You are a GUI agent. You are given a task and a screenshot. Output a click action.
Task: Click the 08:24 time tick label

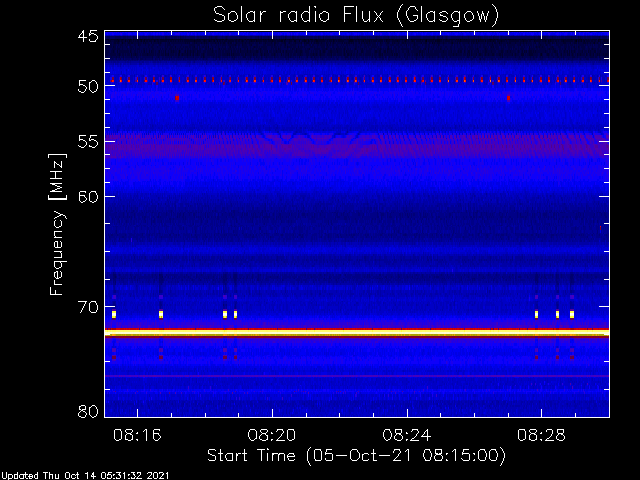pos(407,436)
